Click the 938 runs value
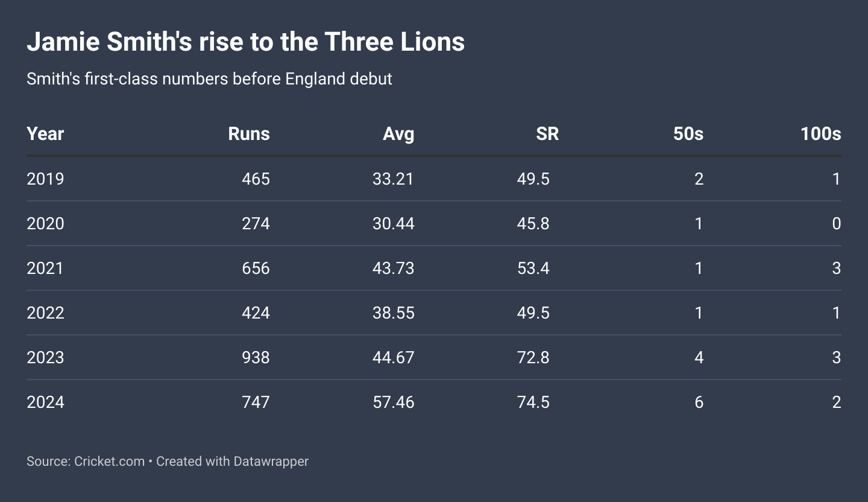Viewport: 868px width, 502px height. 256,358
